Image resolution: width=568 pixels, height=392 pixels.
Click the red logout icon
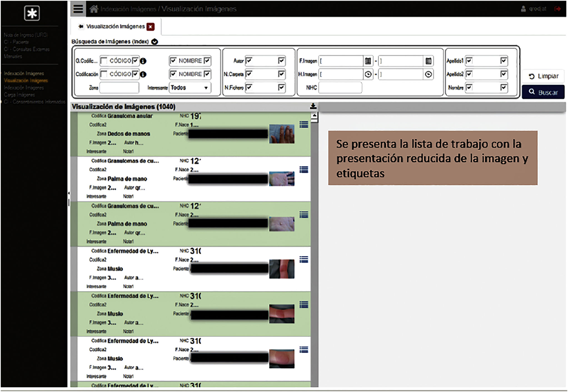point(557,9)
